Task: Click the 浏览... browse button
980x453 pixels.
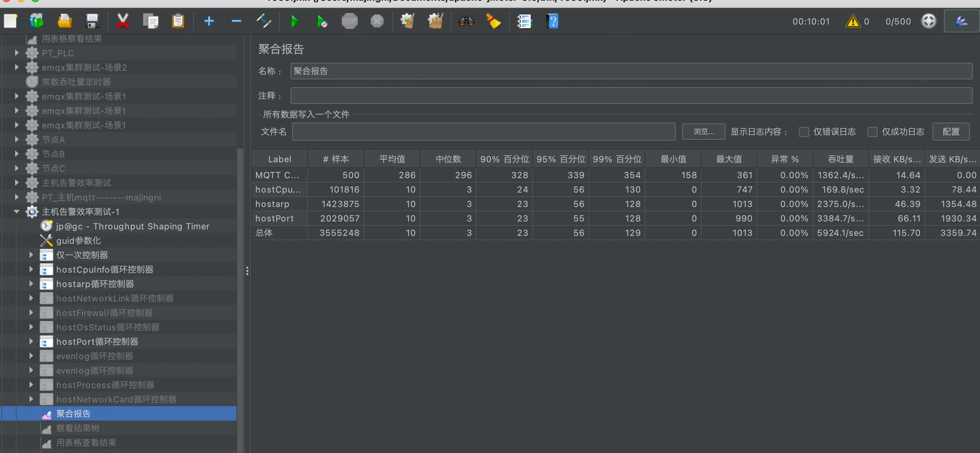Action: (x=703, y=132)
